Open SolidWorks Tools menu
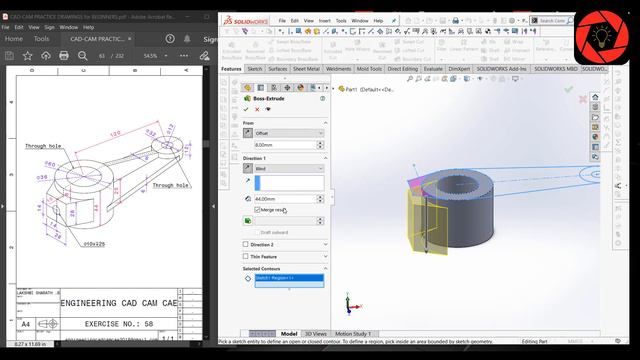Image resolution: width=640 pixels, height=360 pixels. click(x=341, y=20)
